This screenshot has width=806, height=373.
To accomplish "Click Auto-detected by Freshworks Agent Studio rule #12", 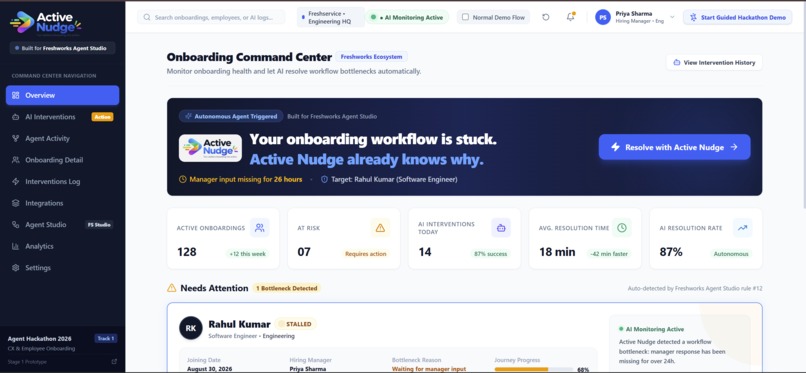I will [695, 289].
